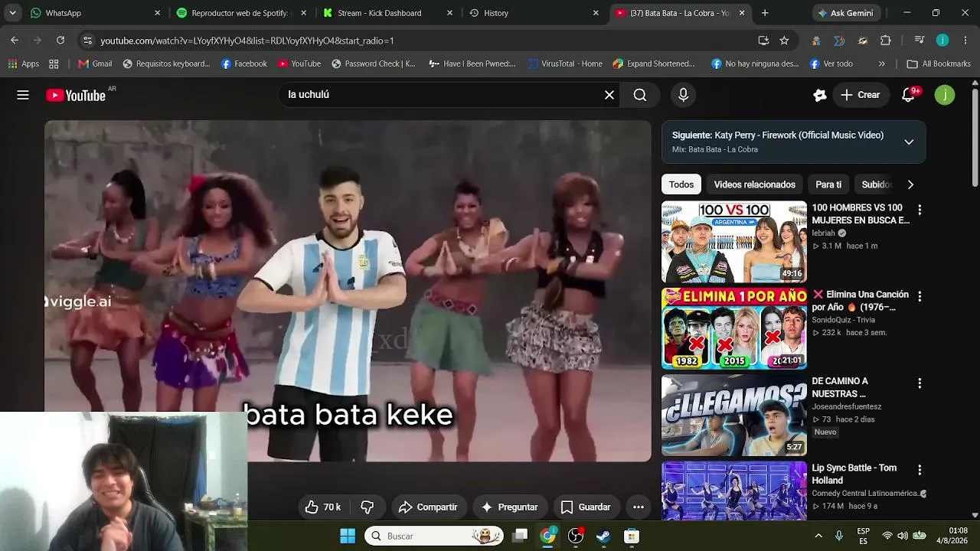Select the Videos relacionados chip

click(x=755, y=184)
